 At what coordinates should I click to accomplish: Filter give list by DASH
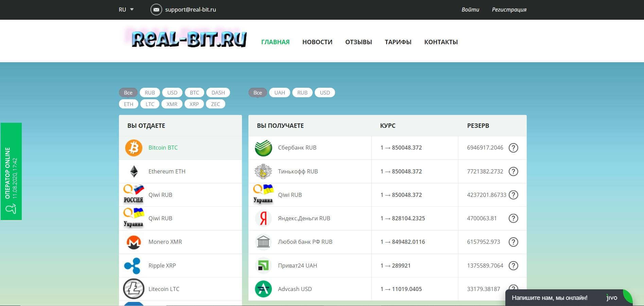[x=218, y=92]
